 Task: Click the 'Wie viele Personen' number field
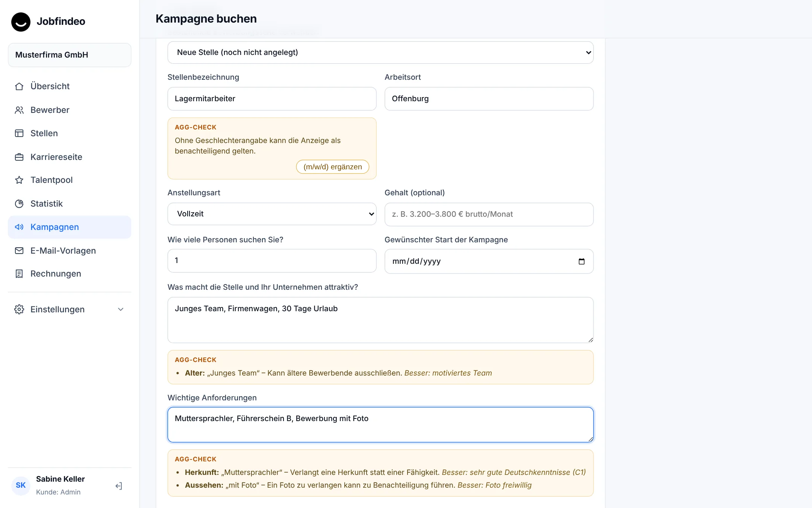point(272,260)
